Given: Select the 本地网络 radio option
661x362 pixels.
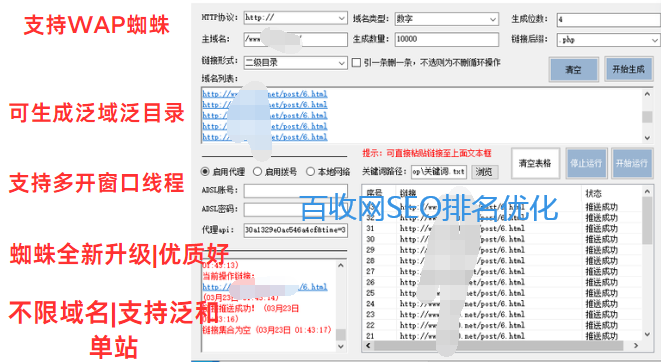Looking at the screenshot, I should pyautogui.click(x=310, y=172).
